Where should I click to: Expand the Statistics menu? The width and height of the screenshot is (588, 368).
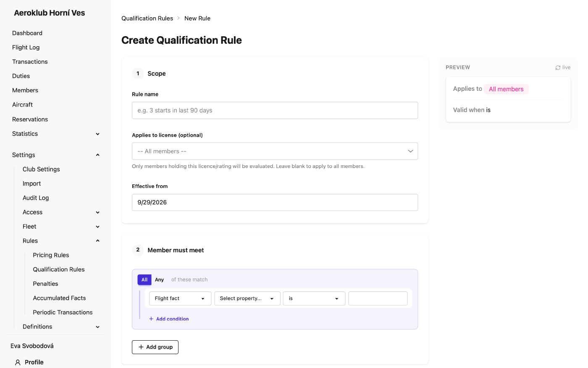(56, 134)
